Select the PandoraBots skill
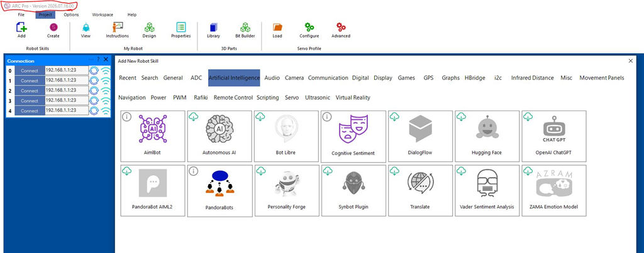Viewport: 644px width, 253px height. 219,191
